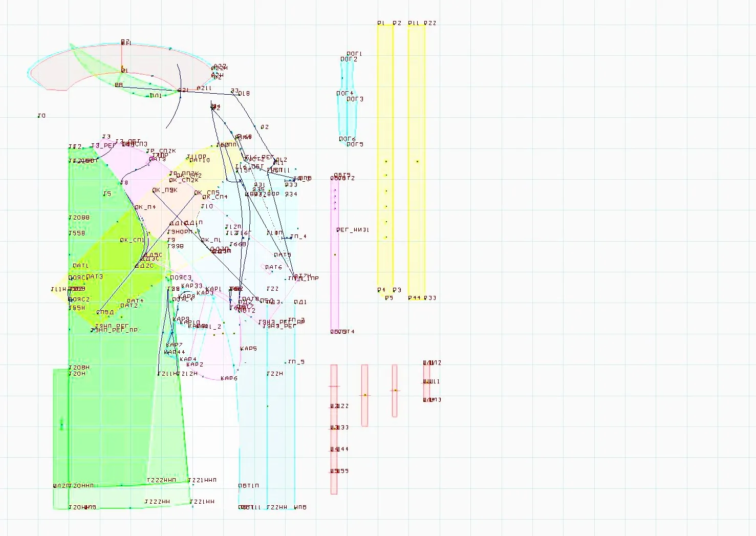This screenshot has height=536, width=756.
Task: Click the Т10 point label
Action: tap(207, 206)
